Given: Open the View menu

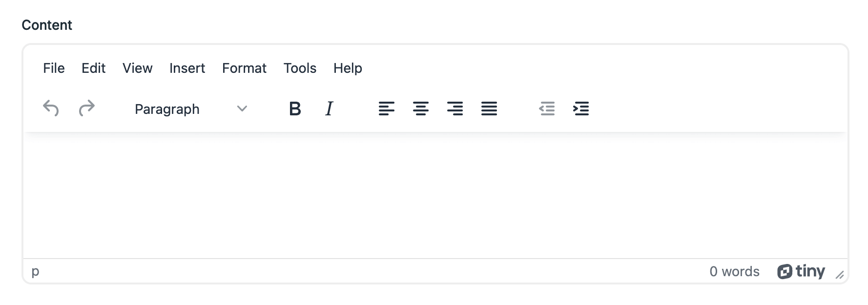Looking at the screenshot, I should pyautogui.click(x=138, y=68).
